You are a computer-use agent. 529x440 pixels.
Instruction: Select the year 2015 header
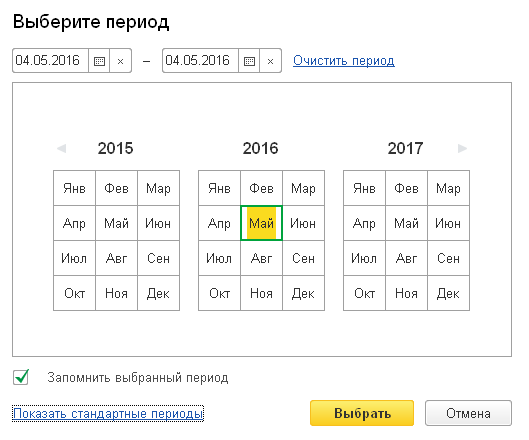pyautogui.click(x=116, y=148)
